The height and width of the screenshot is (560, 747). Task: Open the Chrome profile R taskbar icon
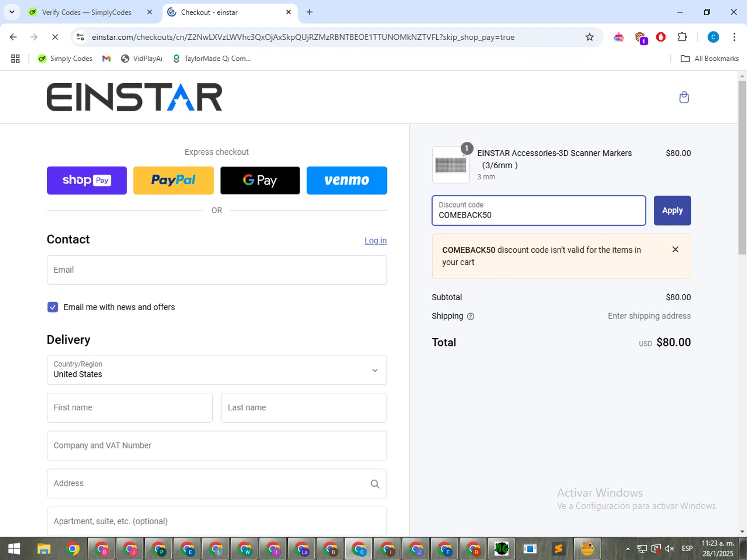click(x=473, y=549)
